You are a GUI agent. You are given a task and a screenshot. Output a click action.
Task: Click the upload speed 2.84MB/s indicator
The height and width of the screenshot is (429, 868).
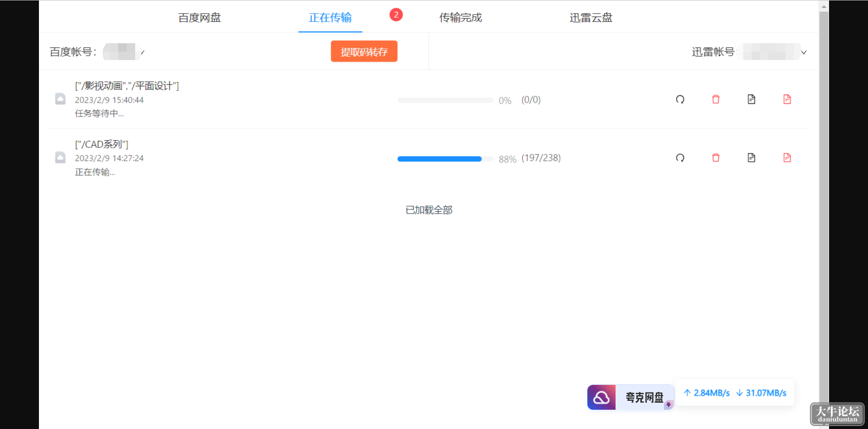707,393
